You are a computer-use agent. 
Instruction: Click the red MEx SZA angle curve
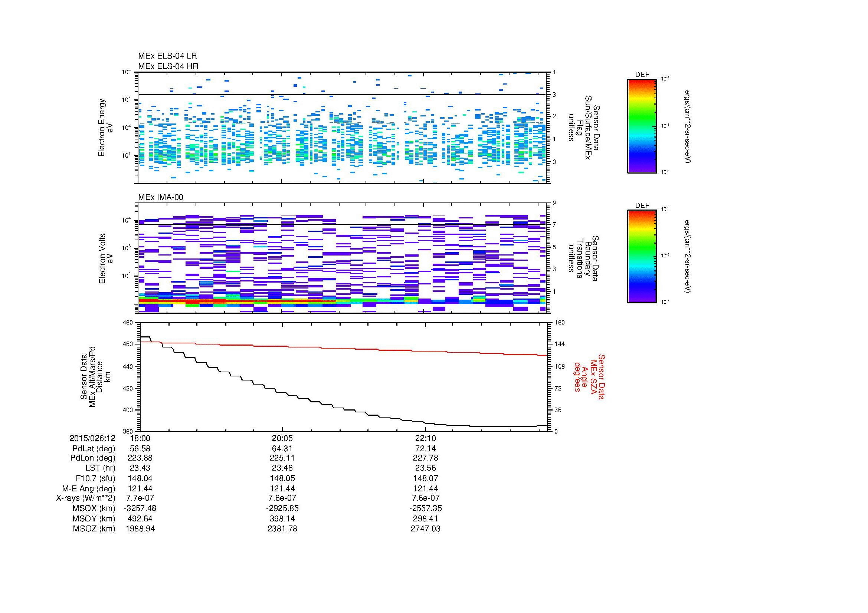[343, 349]
